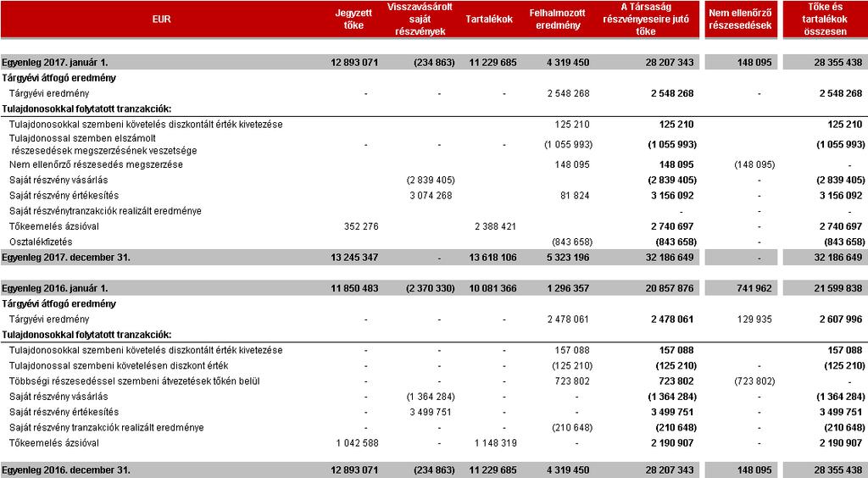Select the total 21 599 838
The image size is (868, 478).
(x=838, y=288)
